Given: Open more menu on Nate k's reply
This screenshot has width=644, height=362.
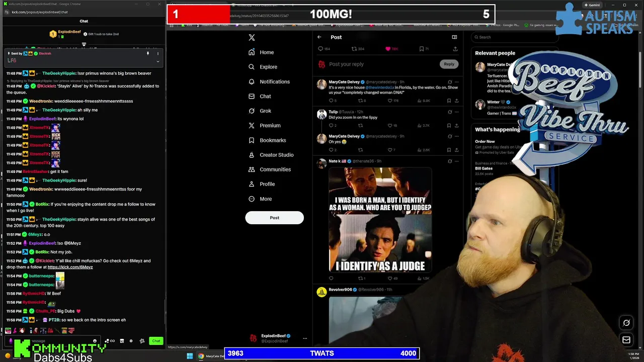Looking at the screenshot, I should [457, 161].
